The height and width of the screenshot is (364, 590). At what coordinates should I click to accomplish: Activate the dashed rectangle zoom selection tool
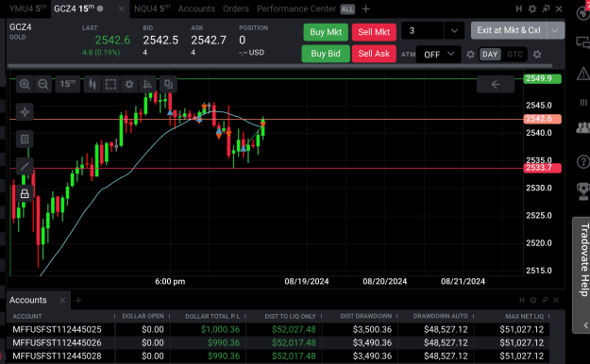110,84
